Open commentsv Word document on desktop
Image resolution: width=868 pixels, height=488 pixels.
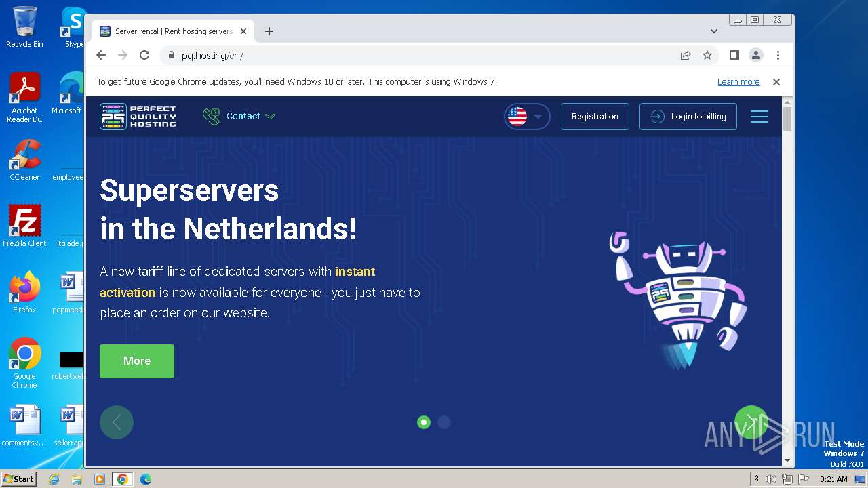(24, 426)
